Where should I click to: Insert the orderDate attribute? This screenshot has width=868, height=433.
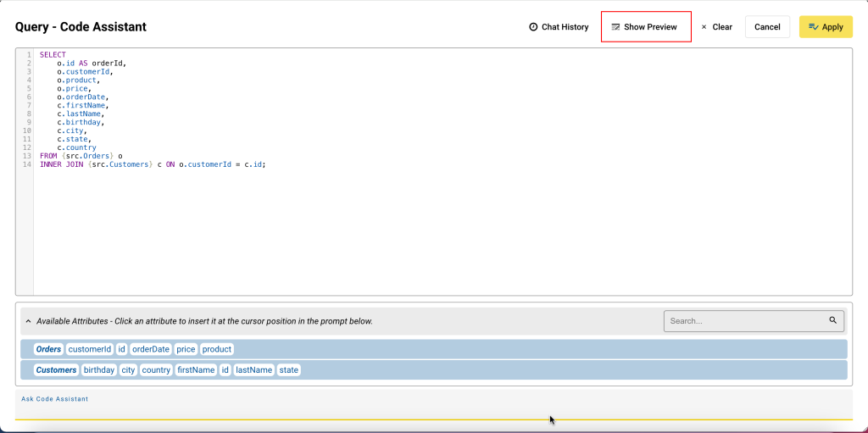tap(151, 349)
